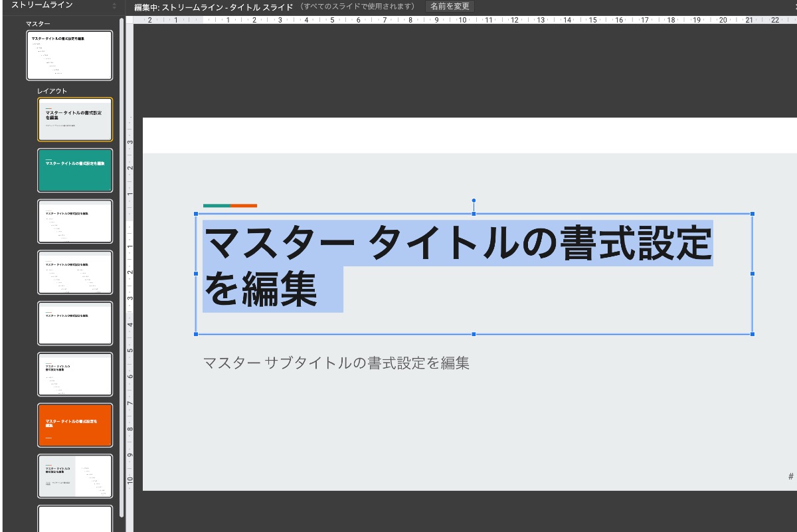This screenshot has height=532, width=797.
Task: Click the teal and orange accent bar
Action: (230, 206)
